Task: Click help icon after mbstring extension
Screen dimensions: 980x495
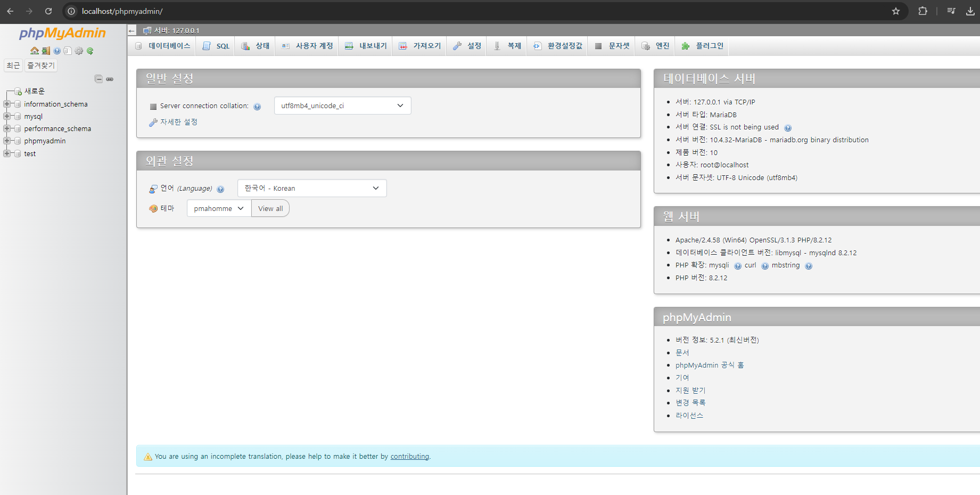Action: pos(809,266)
